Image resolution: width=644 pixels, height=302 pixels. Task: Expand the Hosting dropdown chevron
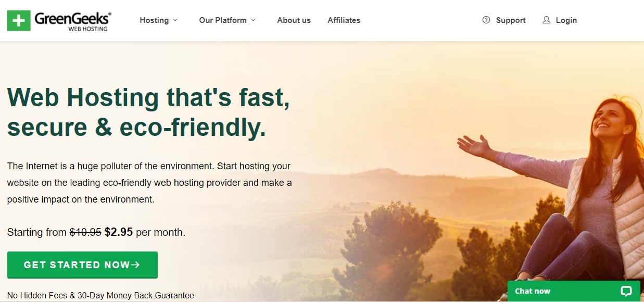(175, 20)
